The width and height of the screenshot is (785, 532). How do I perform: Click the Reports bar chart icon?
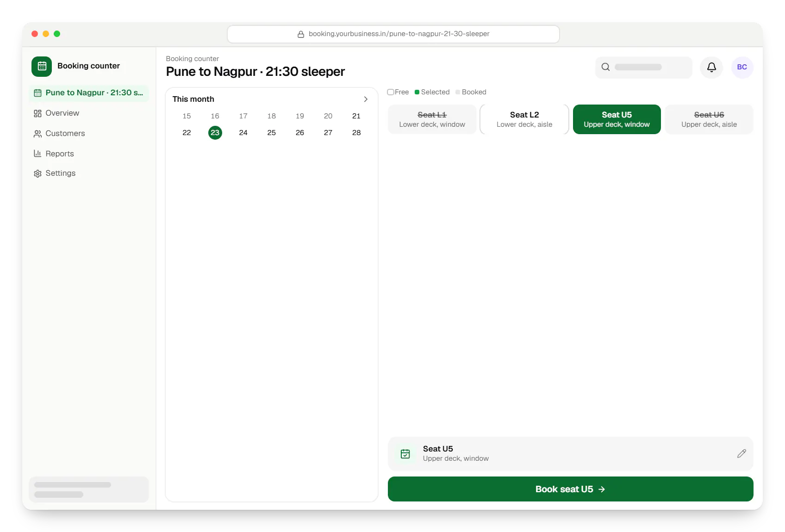[x=37, y=154]
